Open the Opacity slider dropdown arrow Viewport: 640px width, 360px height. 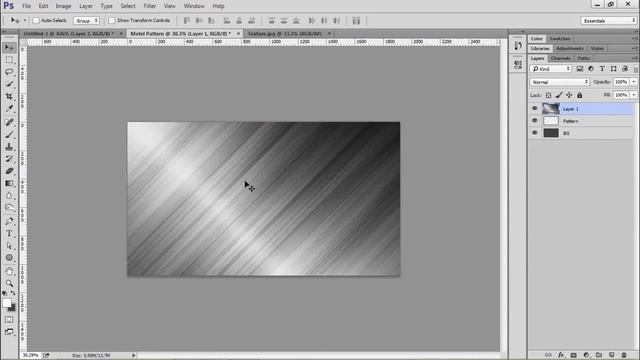tap(634, 82)
